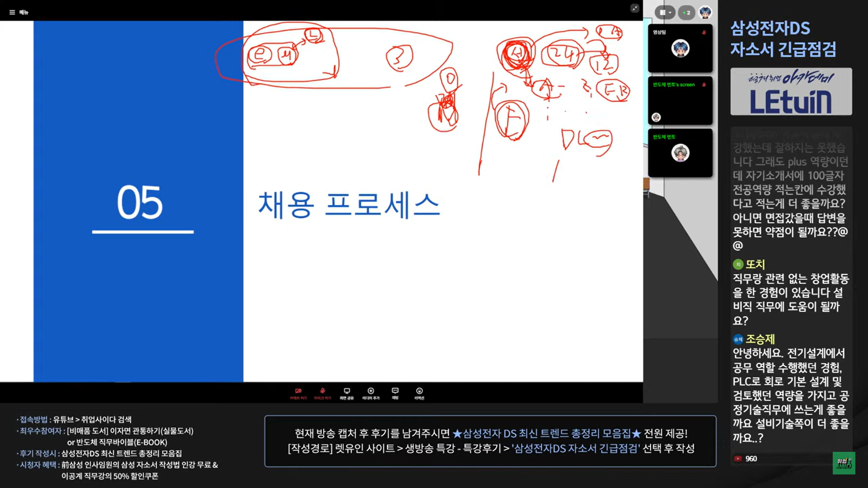The image size is (868, 488).
Task: Click the profile avatar at top right
Action: (x=705, y=13)
